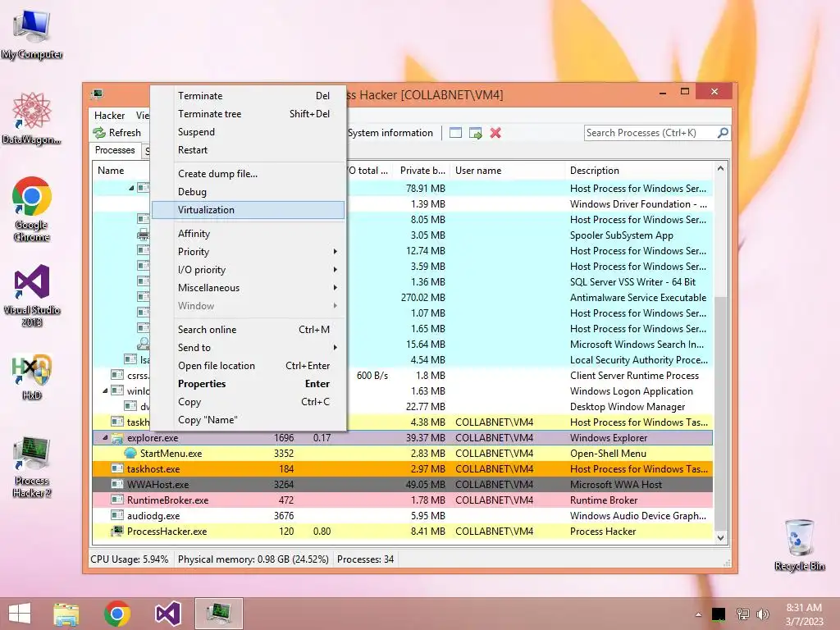Open the Hacker menu
This screenshot has height=630, width=840.
tap(109, 115)
